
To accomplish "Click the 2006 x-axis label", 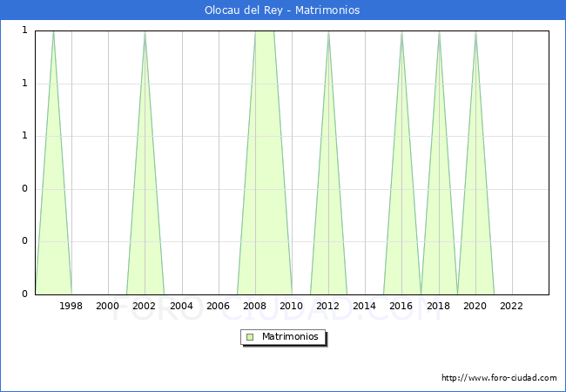I will point(218,306).
